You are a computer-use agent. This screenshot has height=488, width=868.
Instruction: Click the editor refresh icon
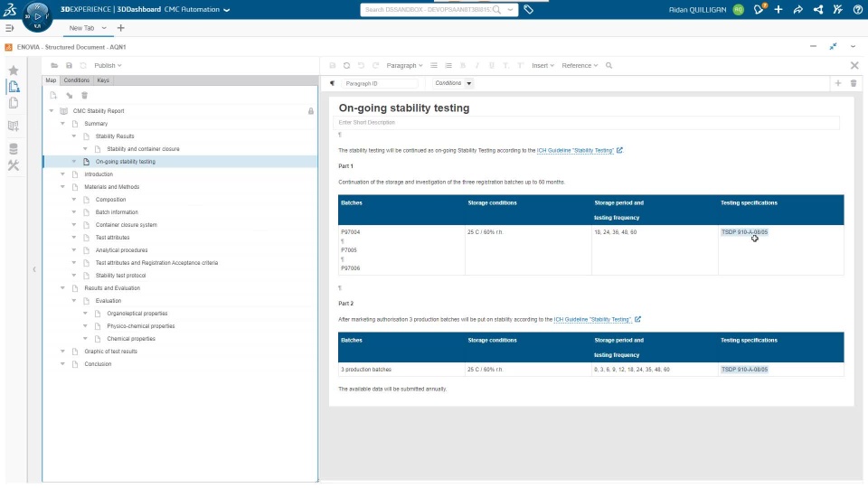(x=346, y=65)
